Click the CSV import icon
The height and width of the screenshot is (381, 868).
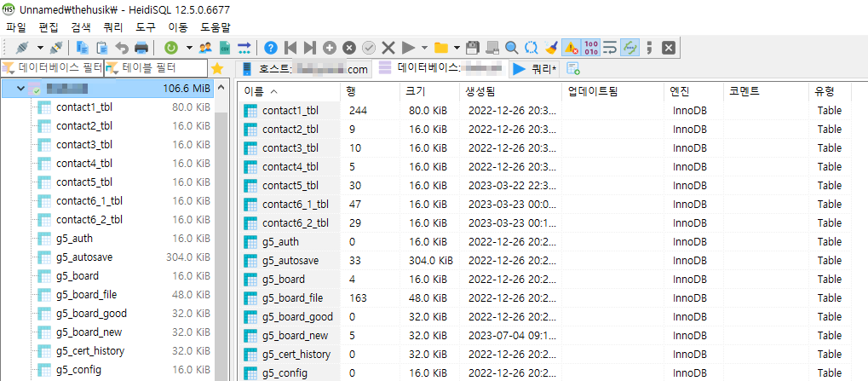pyautogui.click(x=225, y=48)
